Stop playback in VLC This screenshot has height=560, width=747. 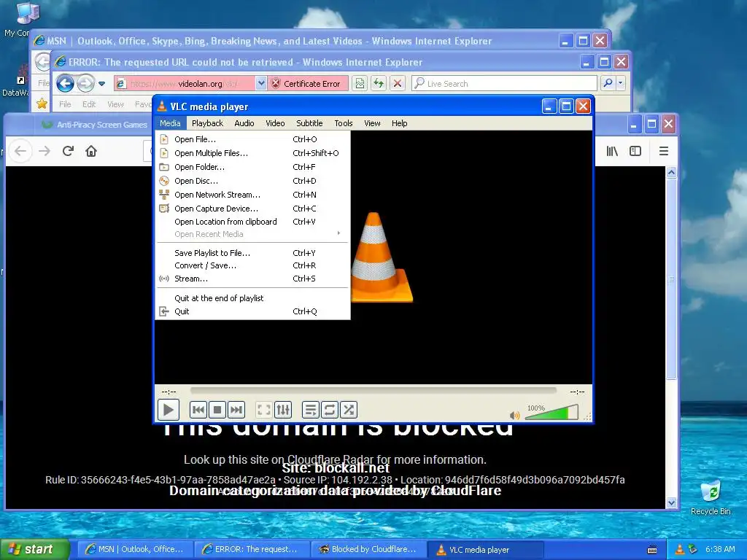point(217,410)
